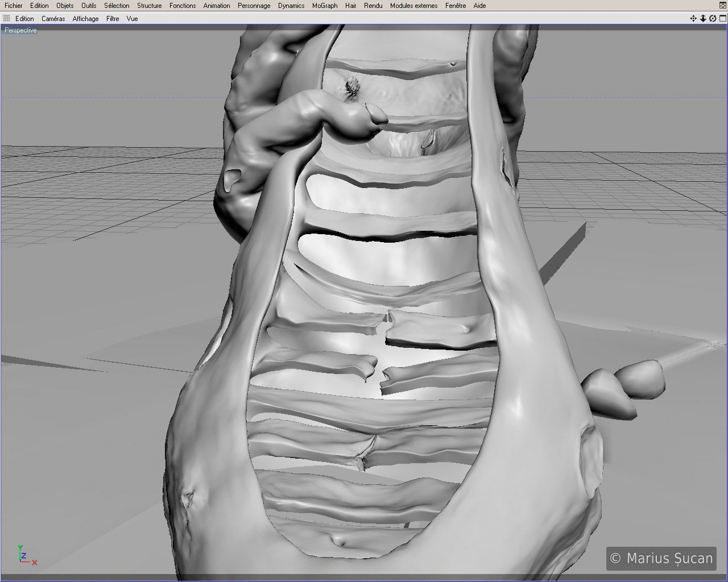The width and height of the screenshot is (728, 582).
Task: Click the viewport pan camera icon
Action: tap(693, 19)
